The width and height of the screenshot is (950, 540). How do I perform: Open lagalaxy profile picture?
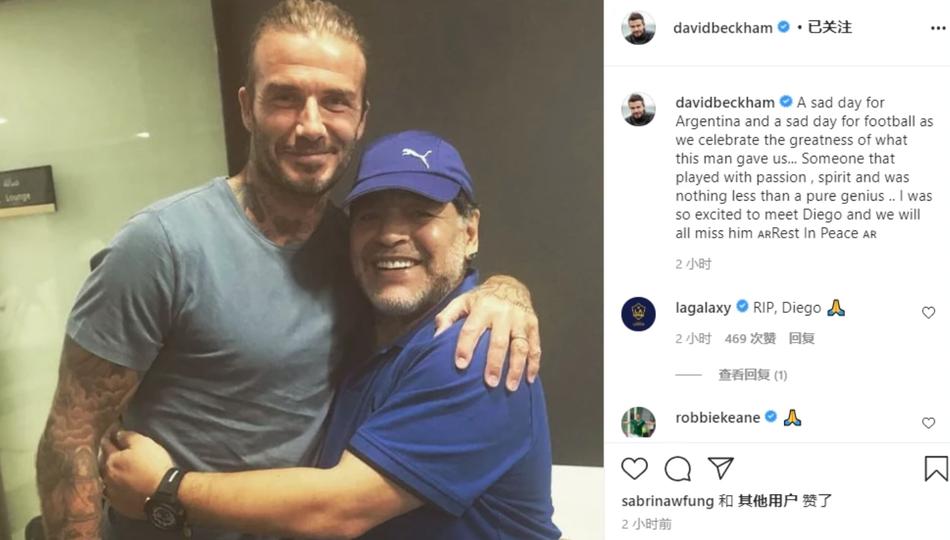[638, 314]
